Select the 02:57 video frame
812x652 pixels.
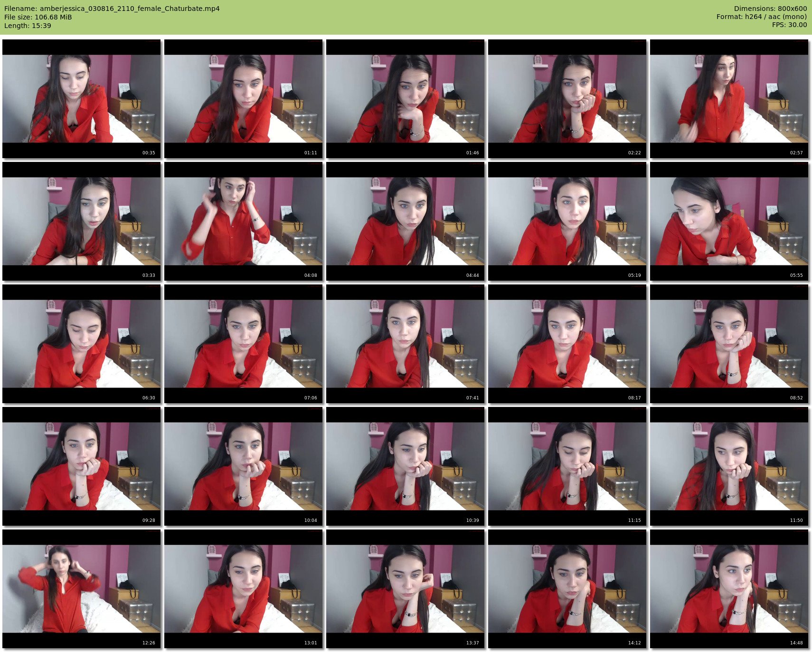point(729,99)
